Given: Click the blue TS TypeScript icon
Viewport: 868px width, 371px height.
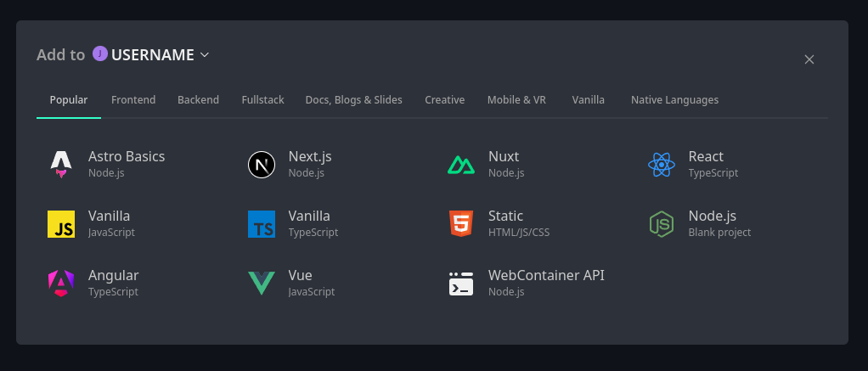Looking at the screenshot, I should [262, 224].
